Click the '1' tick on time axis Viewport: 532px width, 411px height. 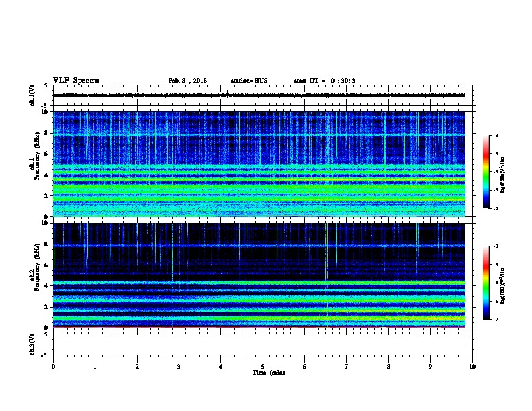click(95, 366)
